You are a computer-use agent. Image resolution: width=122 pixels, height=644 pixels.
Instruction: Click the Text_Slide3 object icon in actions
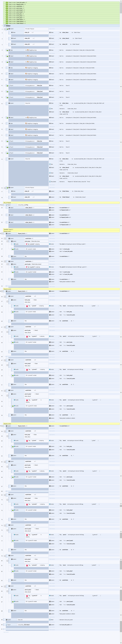[x=50, y=182]
